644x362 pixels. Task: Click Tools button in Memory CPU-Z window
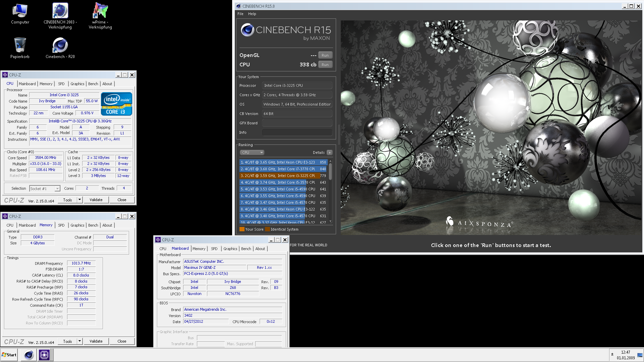point(67,341)
